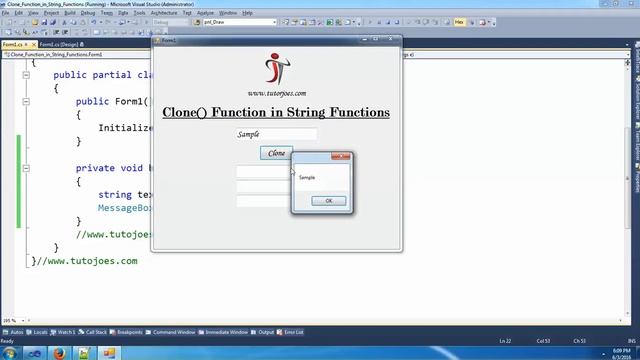
Task: Collapse the private void method block
Action: click(x=26, y=168)
